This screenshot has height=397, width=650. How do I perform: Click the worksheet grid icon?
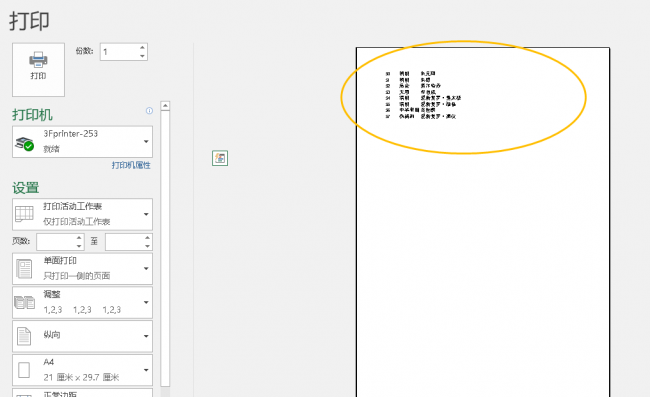click(x=24, y=214)
